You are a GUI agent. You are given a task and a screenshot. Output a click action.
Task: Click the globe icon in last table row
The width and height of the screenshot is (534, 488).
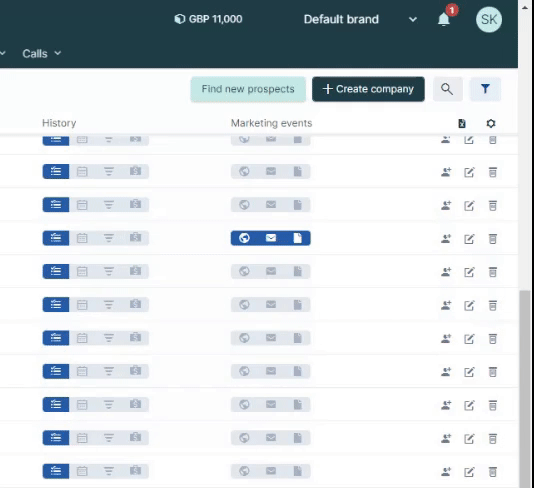(244, 471)
